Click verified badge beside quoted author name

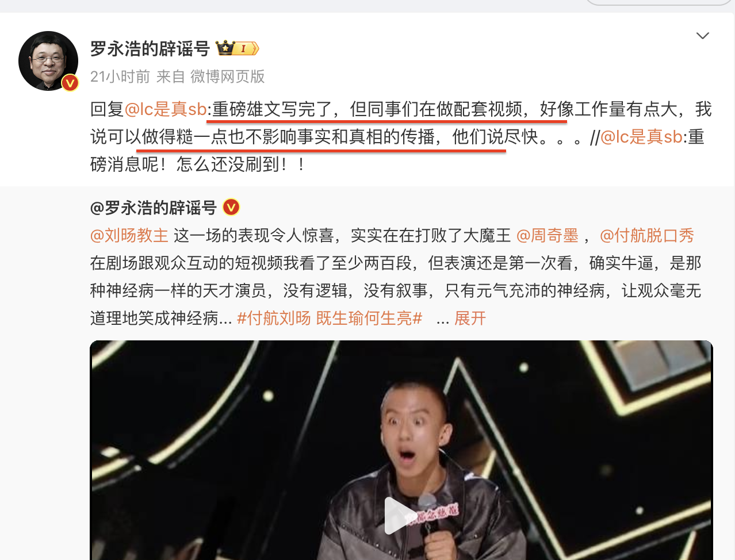(x=231, y=207)
